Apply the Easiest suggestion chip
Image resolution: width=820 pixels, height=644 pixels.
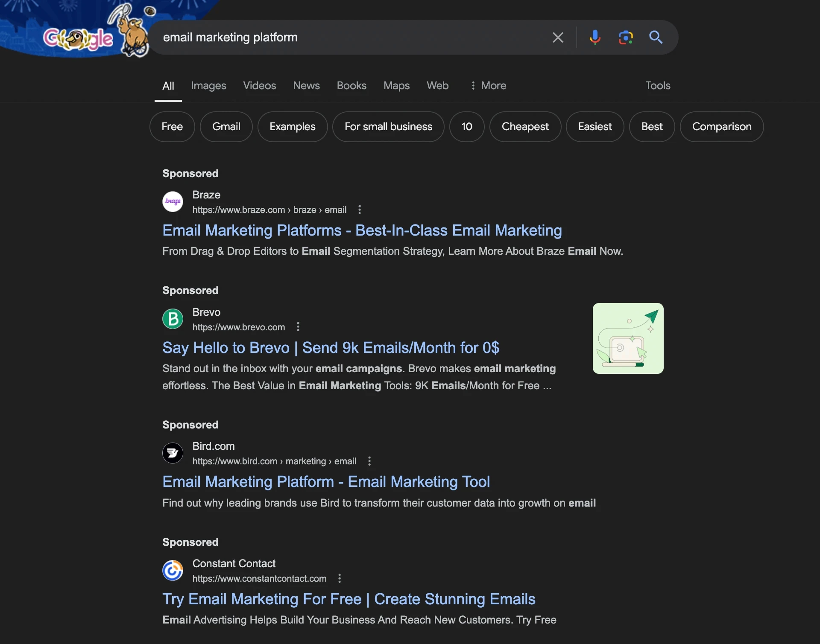[x=595, y=127]
